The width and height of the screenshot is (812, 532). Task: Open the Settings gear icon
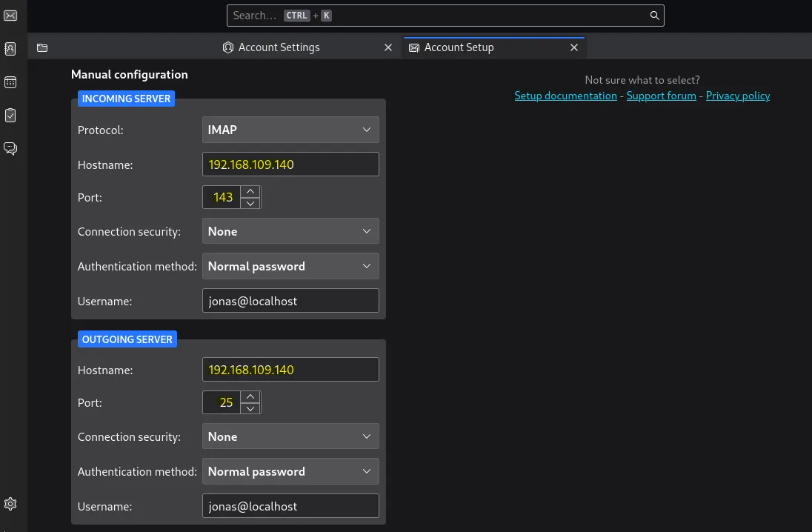pos(10,504)
